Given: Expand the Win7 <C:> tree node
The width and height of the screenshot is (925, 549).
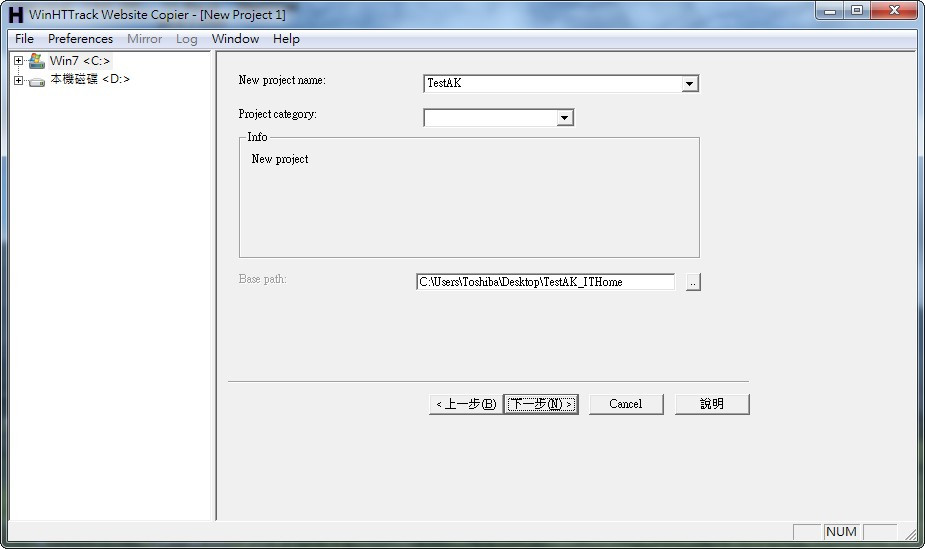Looking at the screenshot, I should point(18,61).
